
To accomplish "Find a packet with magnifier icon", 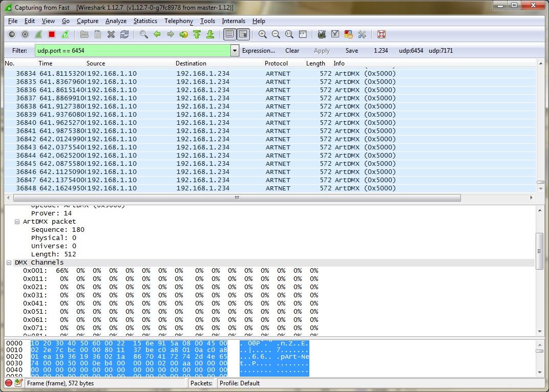I will click(x=143, y=34).
